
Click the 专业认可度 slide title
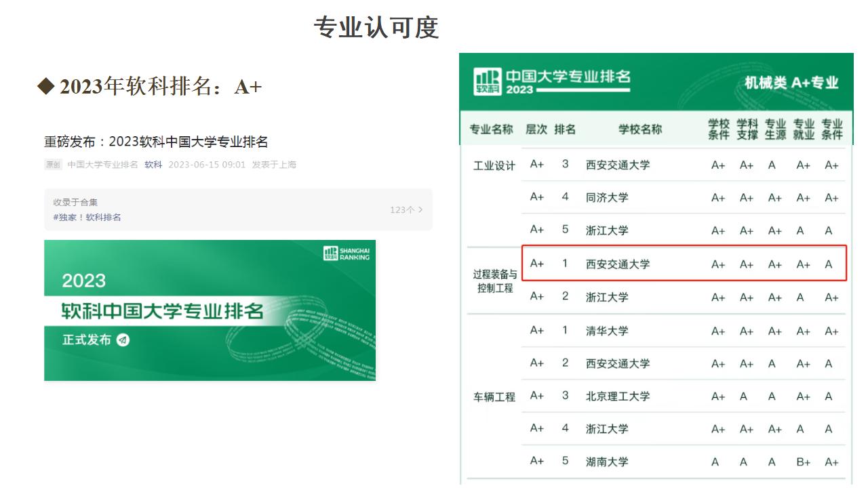pyautogui.click(x=376, y=27)
